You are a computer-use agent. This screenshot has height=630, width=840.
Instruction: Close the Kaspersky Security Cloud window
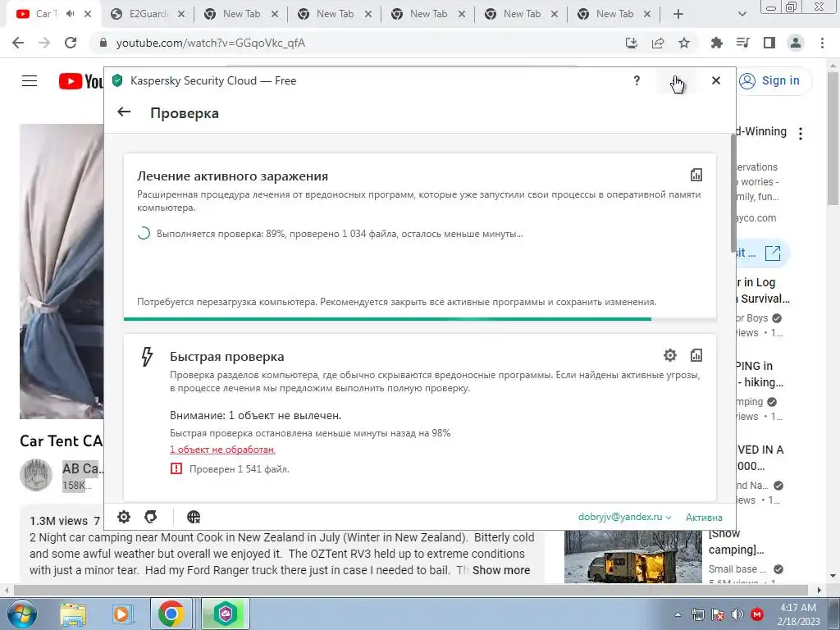pos(715,80)
